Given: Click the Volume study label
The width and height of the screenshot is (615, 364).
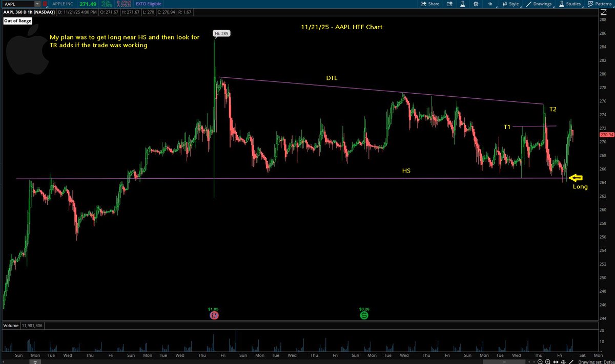Looking at the screenshot, I should pyautogui.click(x=11, y=326).
